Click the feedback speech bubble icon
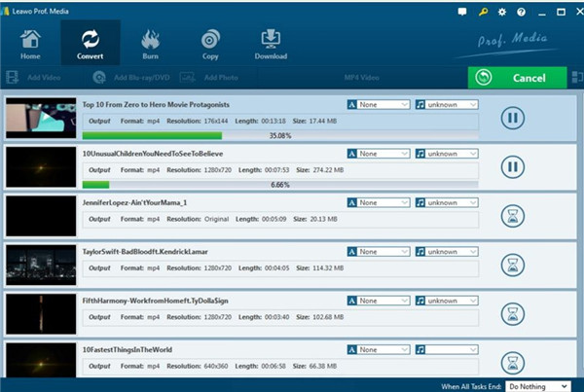 point(462,12)
